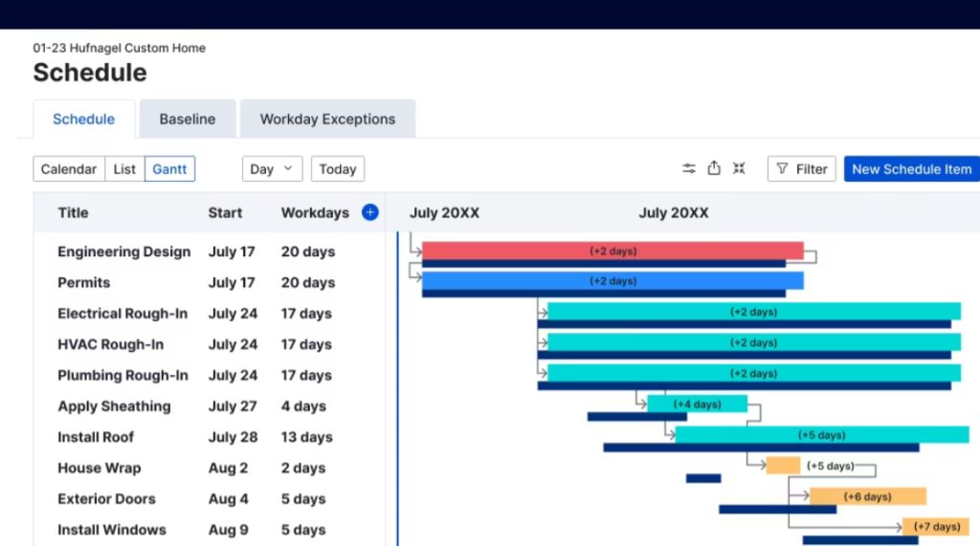980x546 pixels.
Task: Switch to List view
Action: click(x=124, y=169)
